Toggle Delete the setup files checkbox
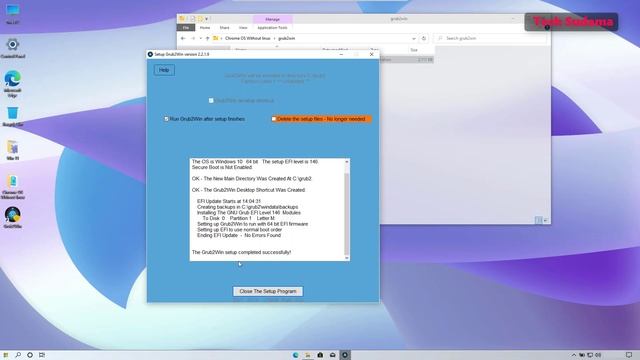The width and height of the screenshot is (640, 360). (x=274, y=119)
